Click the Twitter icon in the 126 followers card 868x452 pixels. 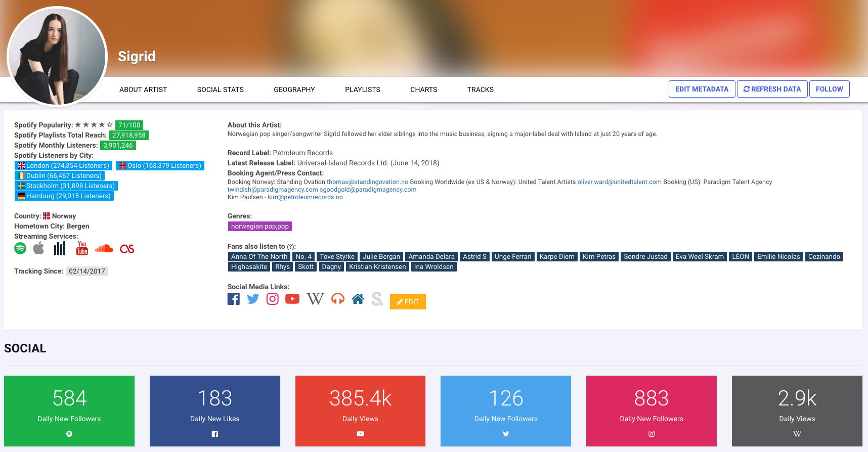point(506,434)
